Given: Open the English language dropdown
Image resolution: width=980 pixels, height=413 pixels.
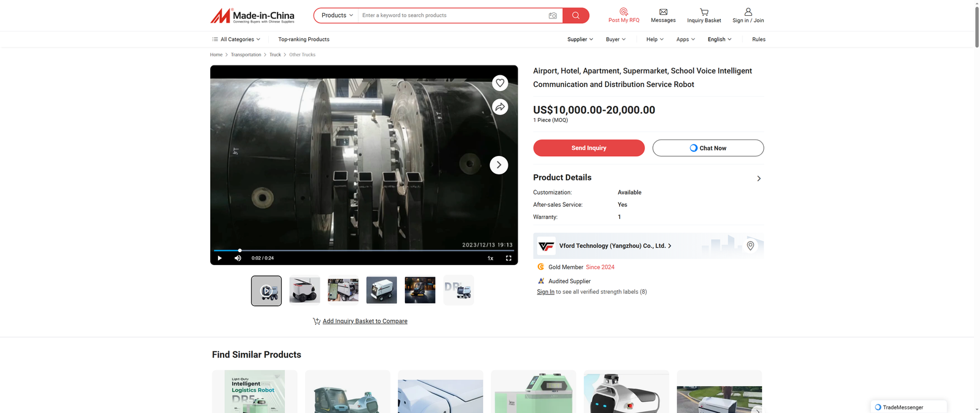Looking at the screenshot, I should (719, 39).
